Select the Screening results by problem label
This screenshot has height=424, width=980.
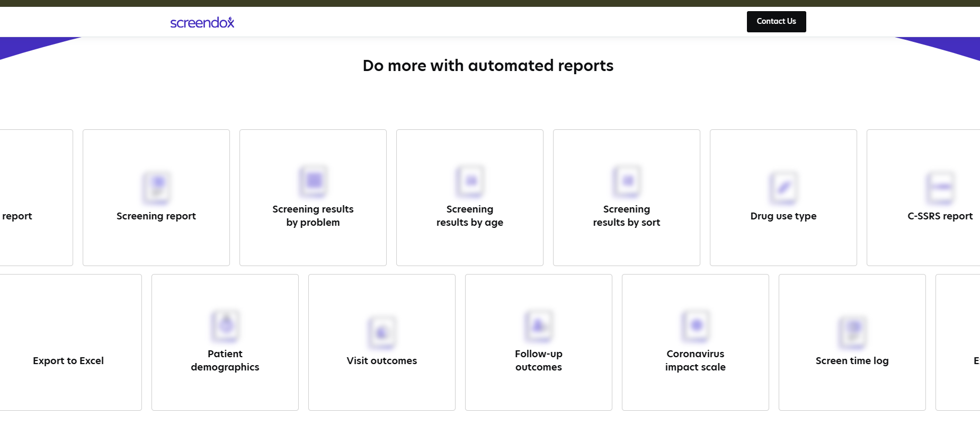point(313,216)
